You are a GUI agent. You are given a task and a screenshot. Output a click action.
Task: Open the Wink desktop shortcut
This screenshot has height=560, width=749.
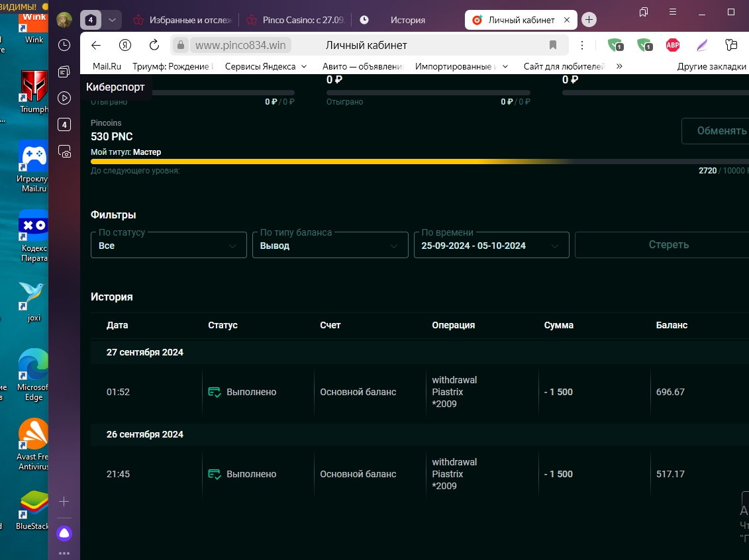tap(34, 30)
